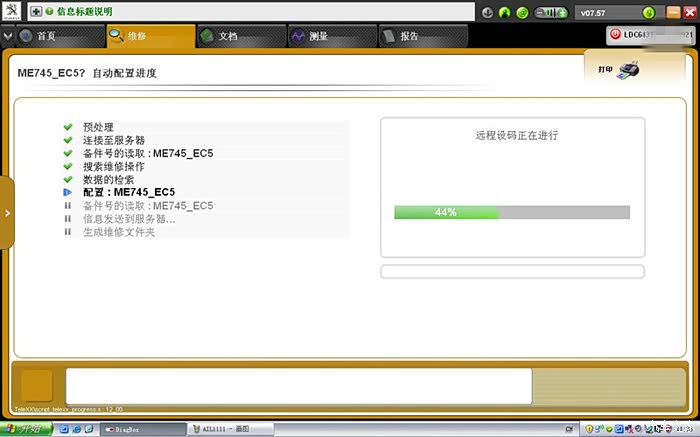The image size is (700, 437).
Task: Switch to the 维修 repair tab
Action: 151,36
